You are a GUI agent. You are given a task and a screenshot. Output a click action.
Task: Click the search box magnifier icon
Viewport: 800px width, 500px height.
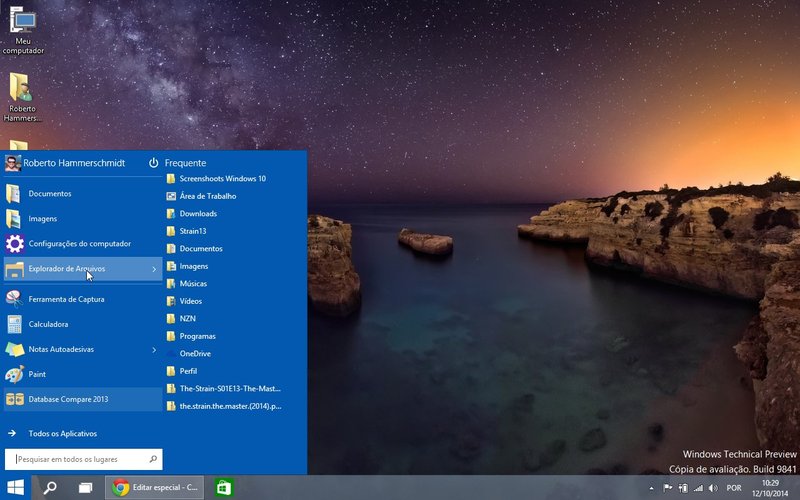click(x=153, y=459)
